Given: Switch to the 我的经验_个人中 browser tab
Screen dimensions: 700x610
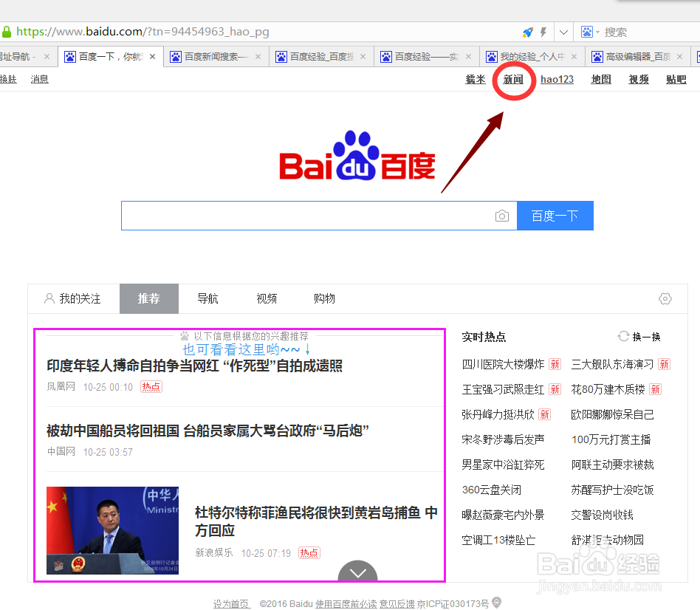Looking at the screenshot, I should pyautogui.click(x=532, y=57).
